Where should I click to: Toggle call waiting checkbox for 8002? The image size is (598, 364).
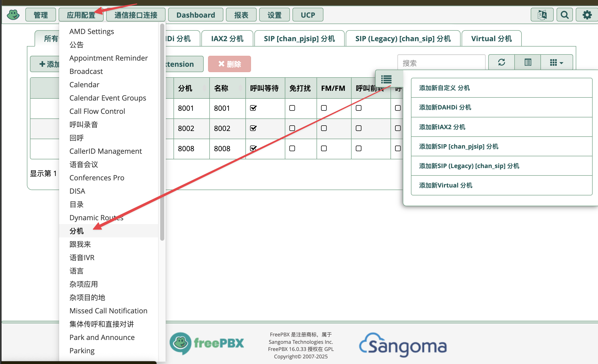[x=253, y=128]
